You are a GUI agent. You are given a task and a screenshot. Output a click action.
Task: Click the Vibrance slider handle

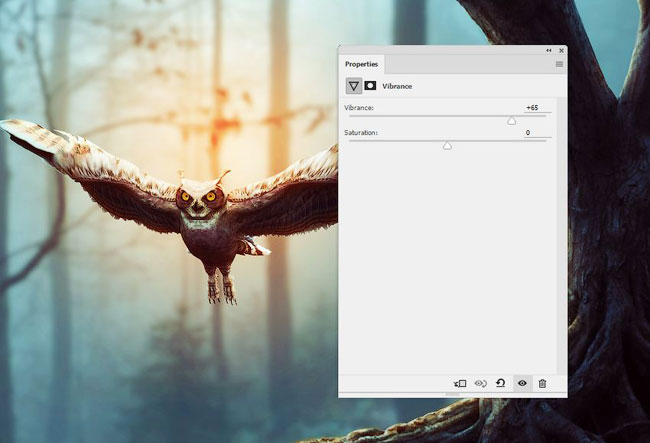(x=512, y=121)
